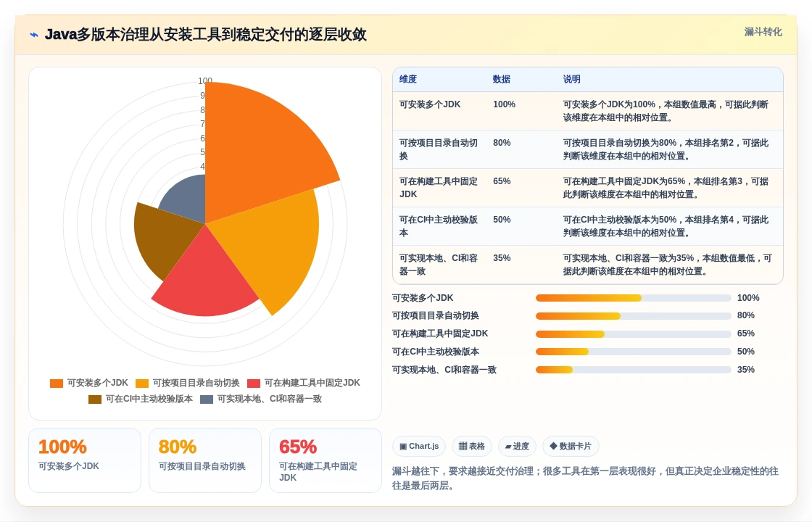This screenshot has width=812, height=522.
Task: Click the 可在CI中主动校验版本 progress bar
Action: [634, 352]
